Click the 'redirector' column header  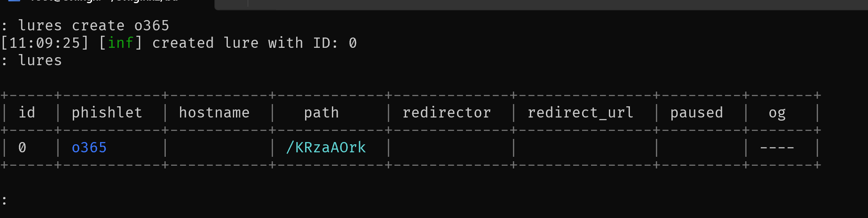[x=446, y=113]
